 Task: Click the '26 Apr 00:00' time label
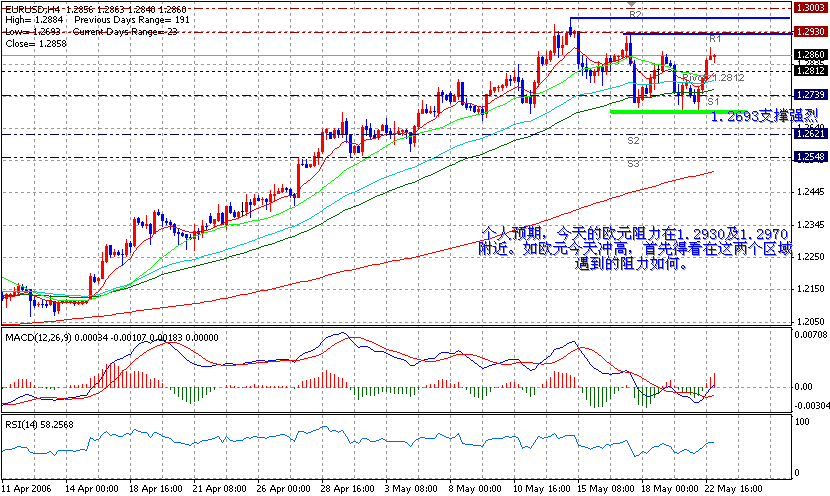(x=284, y=488)
